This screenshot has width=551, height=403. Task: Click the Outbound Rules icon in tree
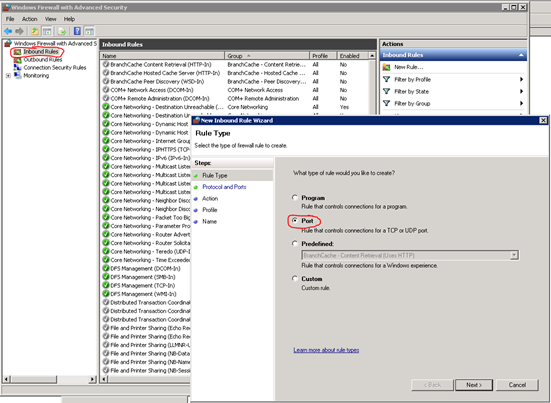[x=17, y=60]
